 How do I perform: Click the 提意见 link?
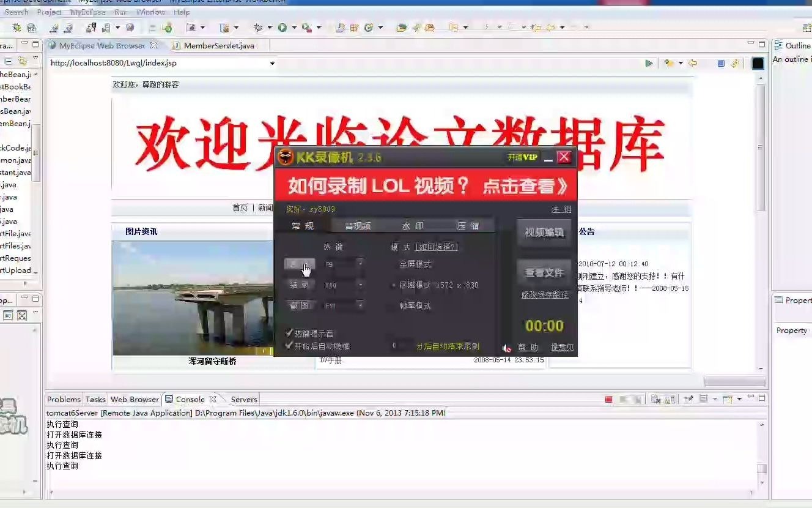coord(562,347)
